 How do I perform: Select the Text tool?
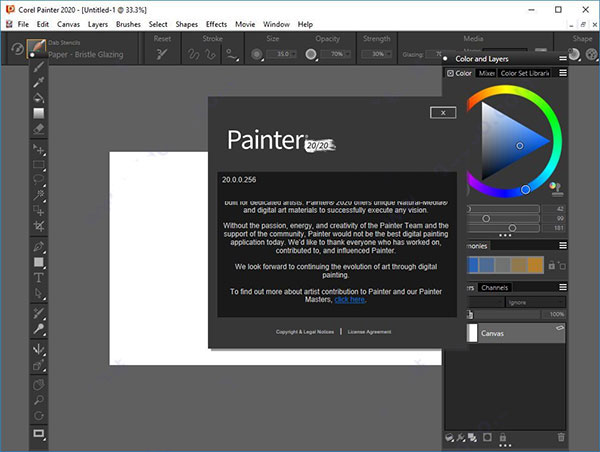pos(39,277)
